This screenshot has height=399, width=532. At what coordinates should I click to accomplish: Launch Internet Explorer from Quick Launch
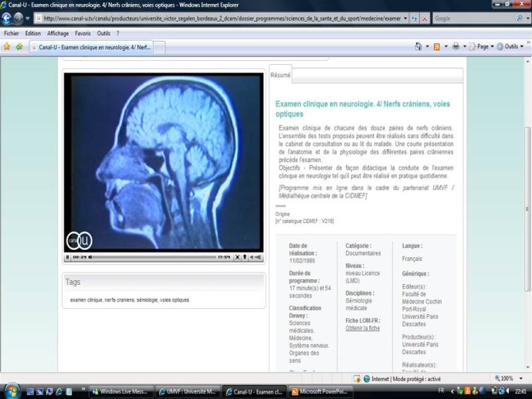59,391
